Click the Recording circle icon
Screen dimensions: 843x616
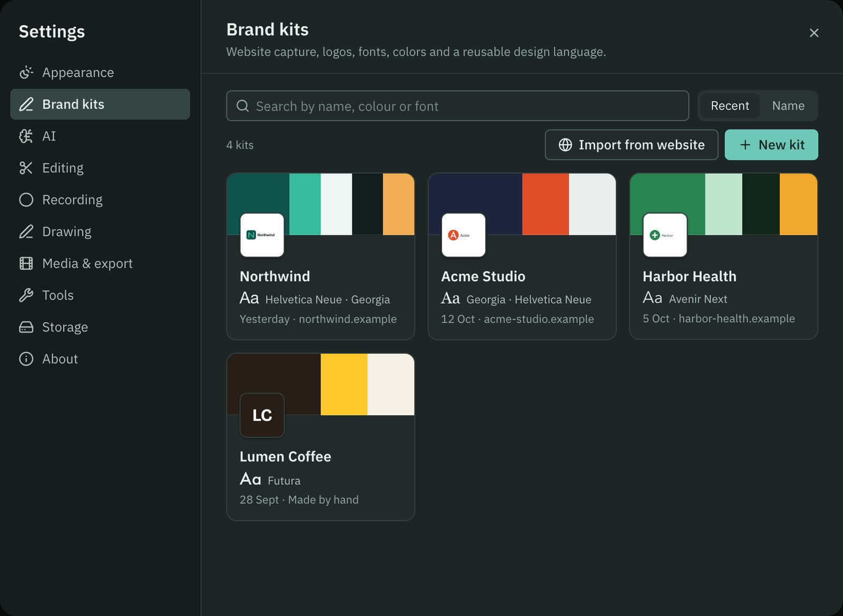click(26, 200)
